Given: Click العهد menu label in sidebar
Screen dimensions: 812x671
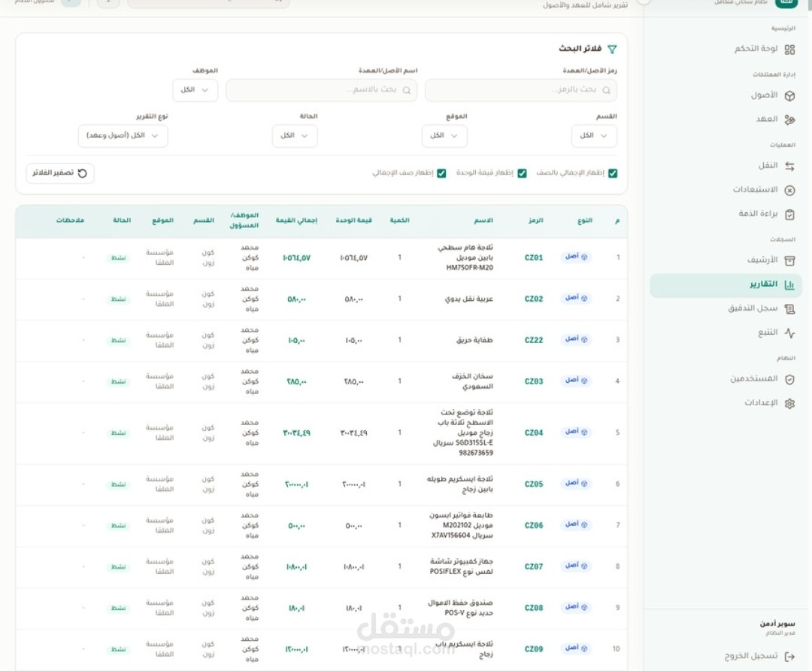Looking at the screenshot, I should [x=766, y=119].
